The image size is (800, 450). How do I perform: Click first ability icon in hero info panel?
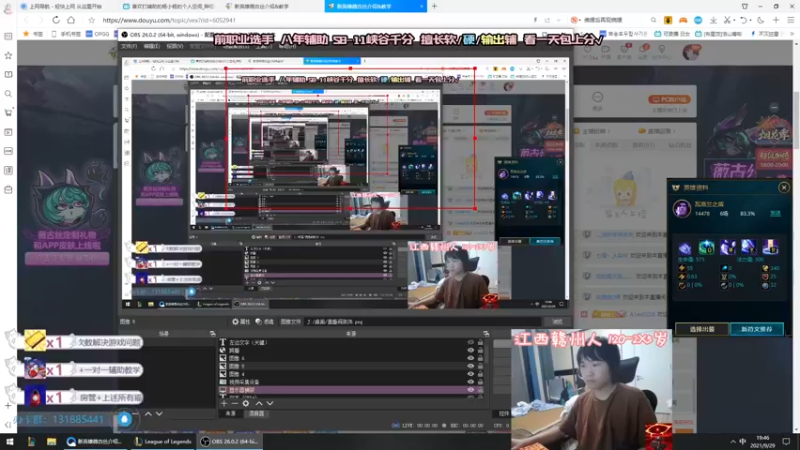685,247
